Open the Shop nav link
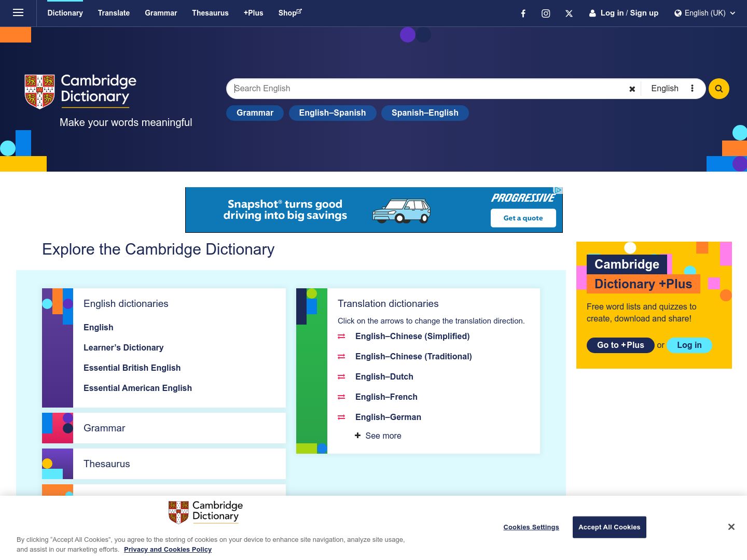747x560 pixels. tap(290, 13)
